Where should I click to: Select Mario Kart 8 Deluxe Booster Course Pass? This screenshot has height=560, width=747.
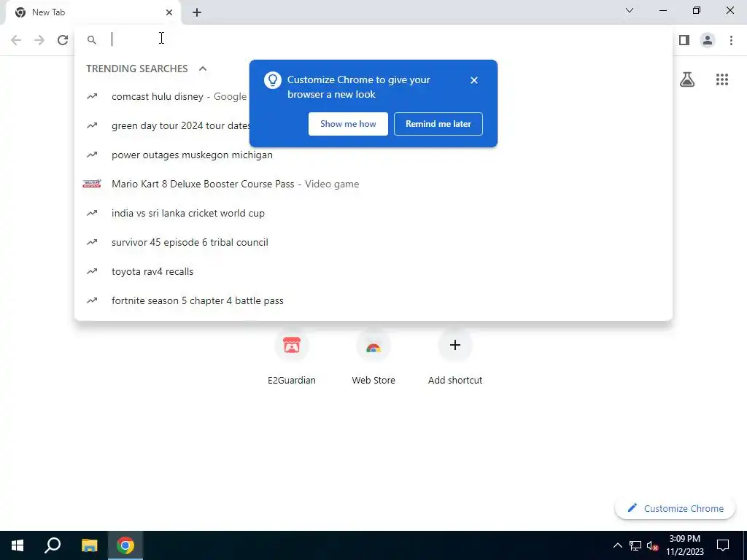(373, 184)
